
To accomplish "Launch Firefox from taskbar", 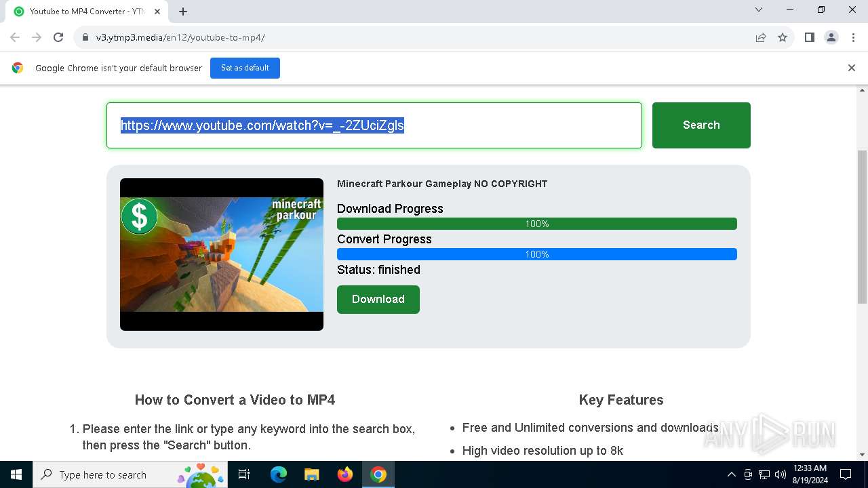I will [x=345, y=474].
